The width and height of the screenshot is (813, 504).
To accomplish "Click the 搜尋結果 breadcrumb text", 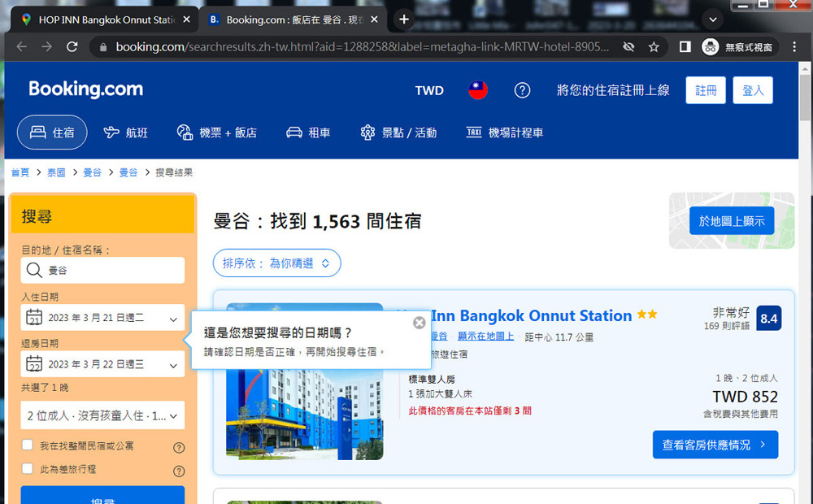I will [174, 172].
